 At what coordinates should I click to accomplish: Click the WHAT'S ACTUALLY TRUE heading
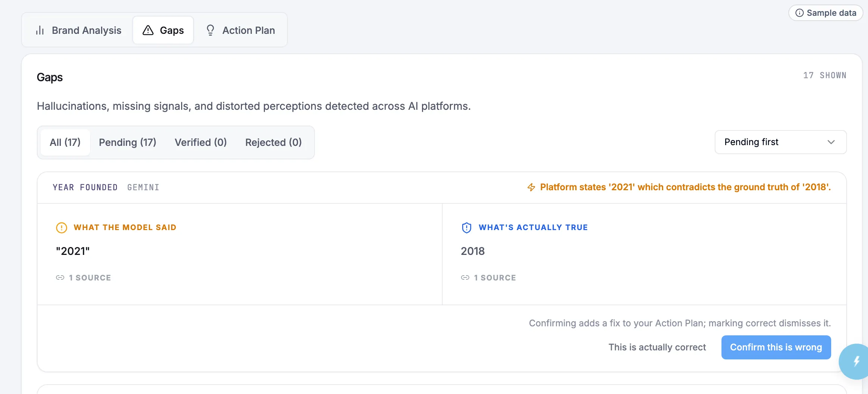click(533, 227)
